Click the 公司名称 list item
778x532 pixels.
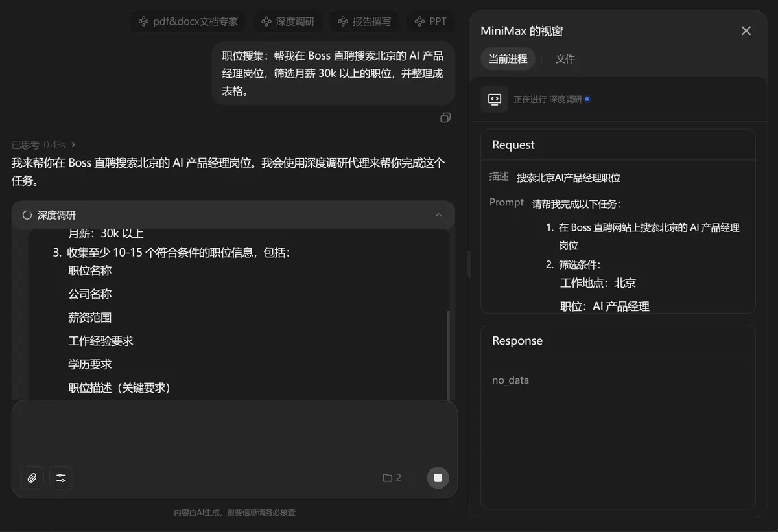click(90, 294)
